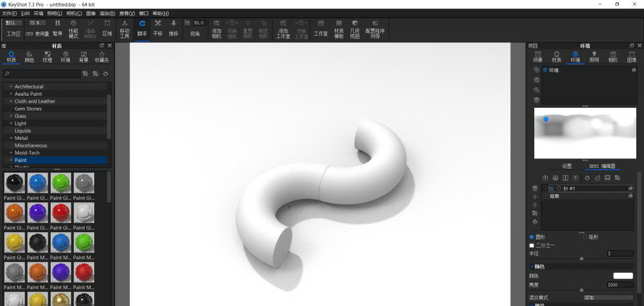Open the 默认 workspace dropdown
This screenshot has width=644, height=306.
point(14,23)
